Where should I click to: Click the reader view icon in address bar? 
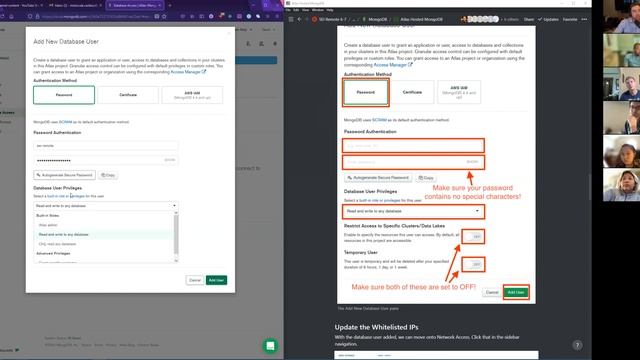pyautogui.click(x=157, y=16)
